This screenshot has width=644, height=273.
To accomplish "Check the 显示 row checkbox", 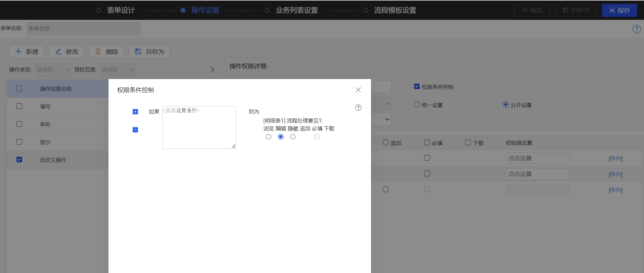I will click(19, 142).
